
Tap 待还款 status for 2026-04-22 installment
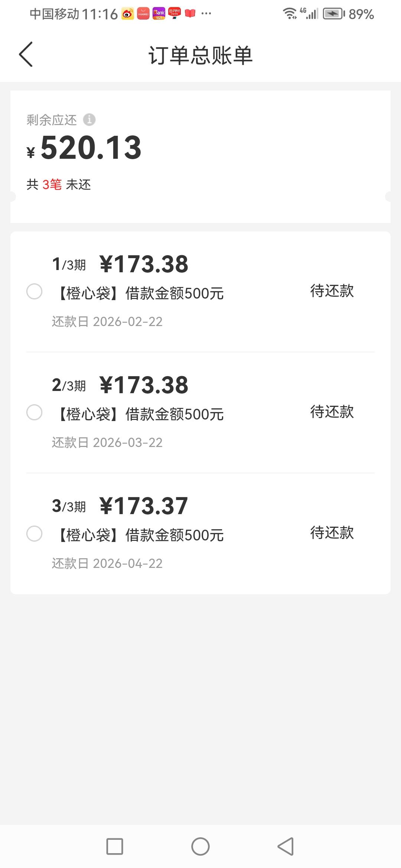click(332, 533)
